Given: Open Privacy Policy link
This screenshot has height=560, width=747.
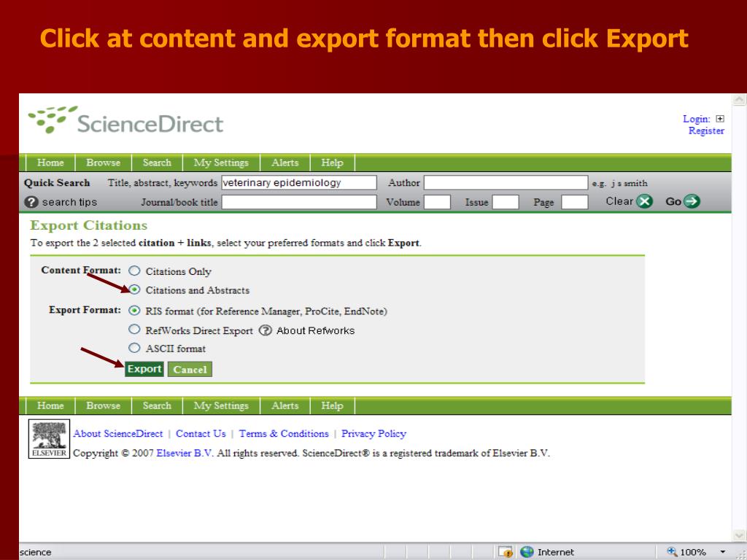Looking at the screenshot, I should [373, 434].
